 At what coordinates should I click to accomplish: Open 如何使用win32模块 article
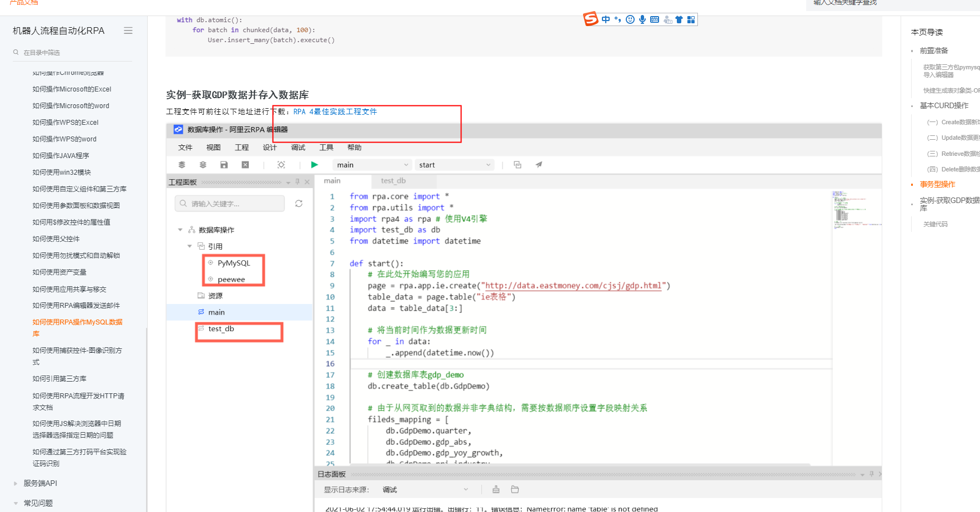[62, 172]
